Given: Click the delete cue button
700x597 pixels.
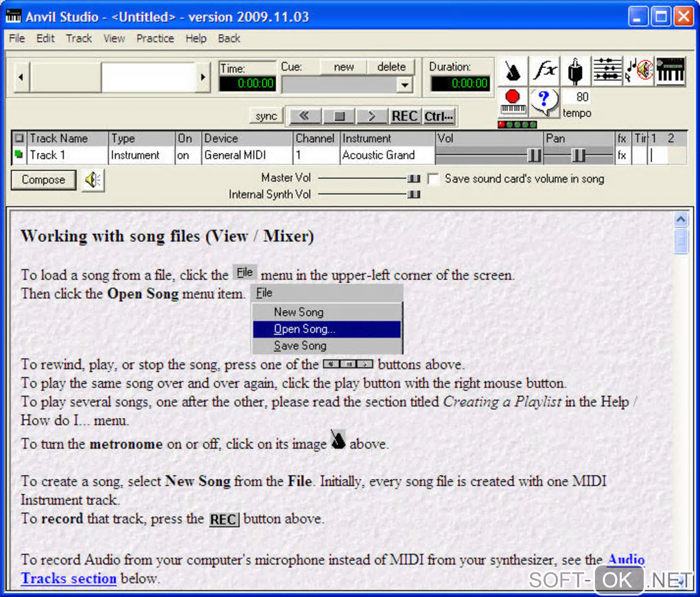Looking at the screenshot, I should click(x=391, y=67).
